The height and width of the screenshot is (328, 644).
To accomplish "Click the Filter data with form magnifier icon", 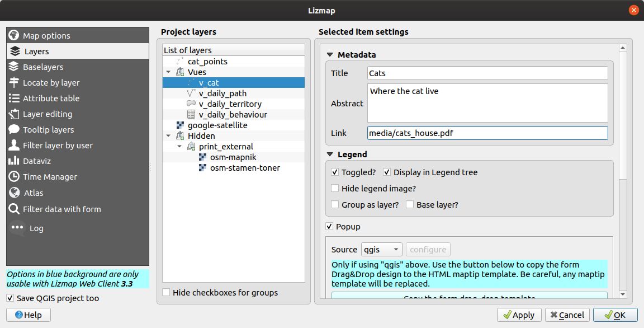I will point(14,209).
